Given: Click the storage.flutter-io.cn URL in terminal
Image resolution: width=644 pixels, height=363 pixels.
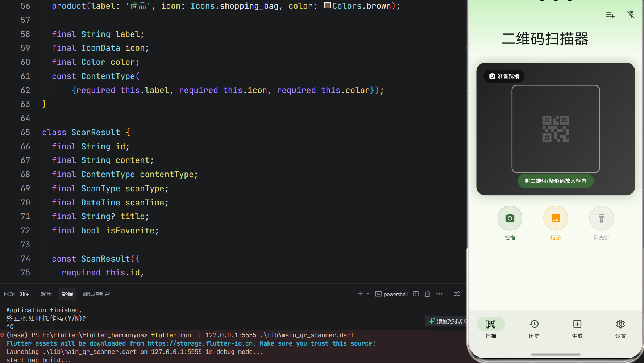Looking at the screenshot, I should (200, 343).
